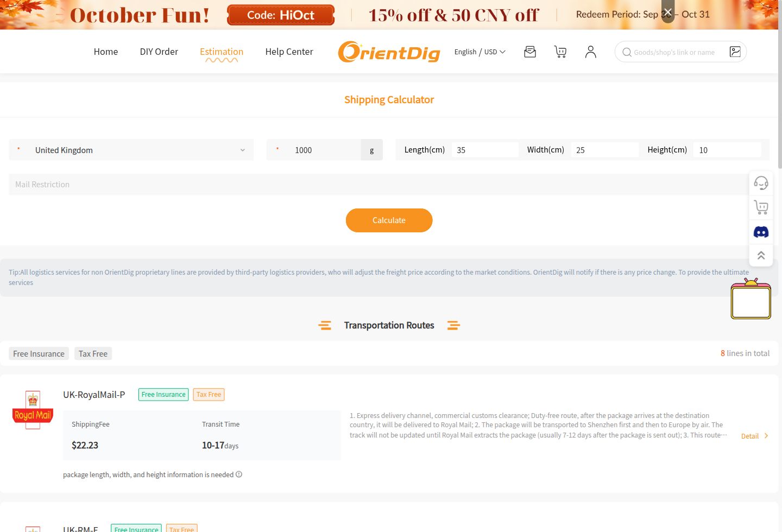
Task: Open customer service headset icon in side panel
Action: click(x=761, y=183)
